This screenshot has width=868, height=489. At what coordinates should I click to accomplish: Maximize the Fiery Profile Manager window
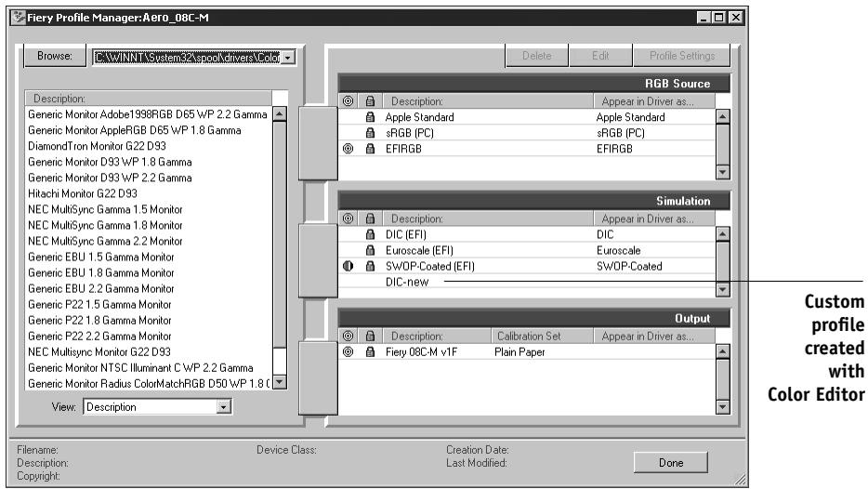click(x=718, y=17)
